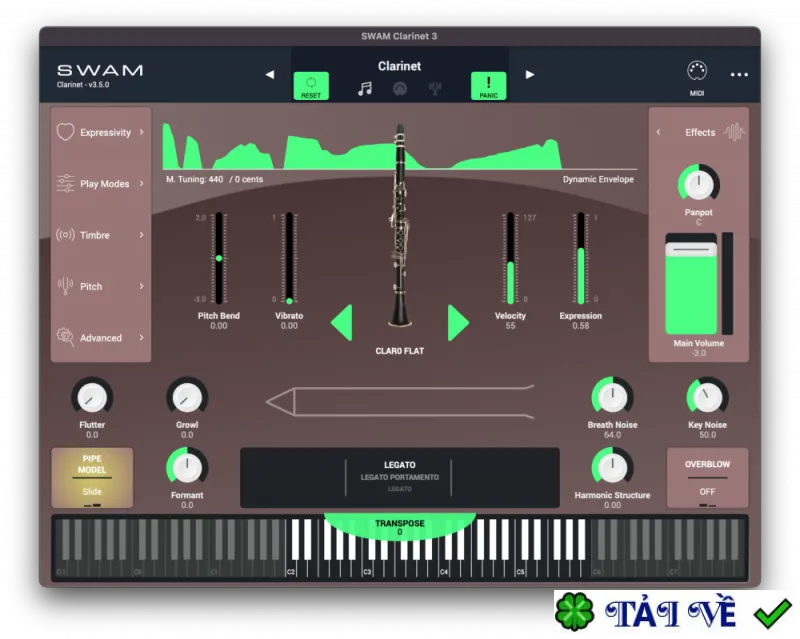Click the green RESET button

(311, 85)
